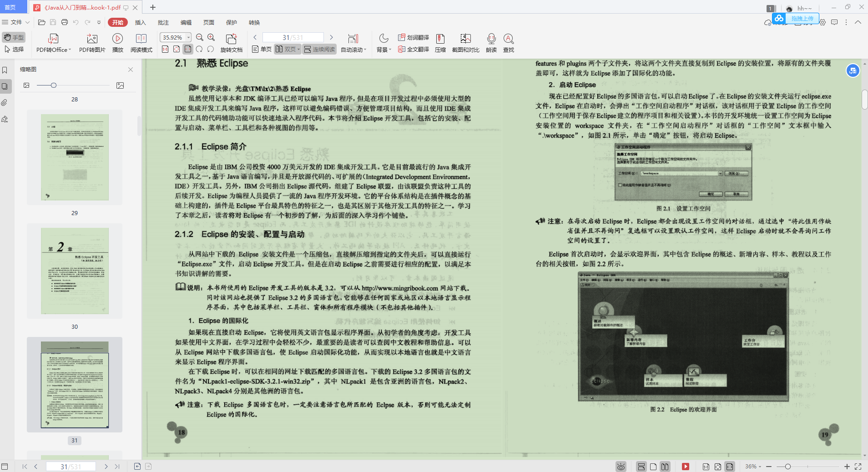Image resolution: width=868 pixels, height=472 pixels.
Task: Expand the file menu dropdown arrow
Action: tap(28, 22)
